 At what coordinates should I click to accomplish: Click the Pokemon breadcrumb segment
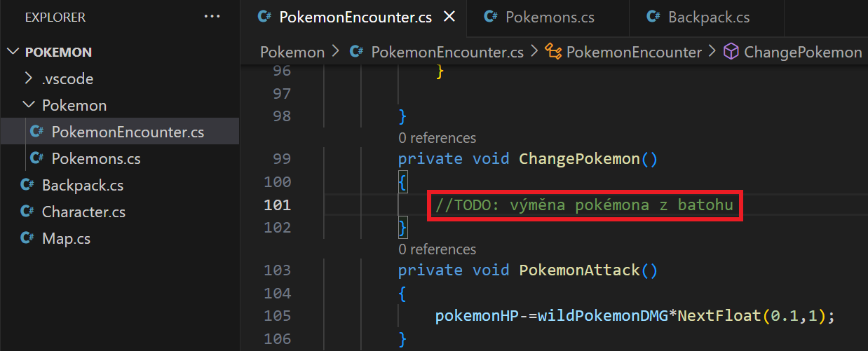pyautogui.click(x=292, y=53)
